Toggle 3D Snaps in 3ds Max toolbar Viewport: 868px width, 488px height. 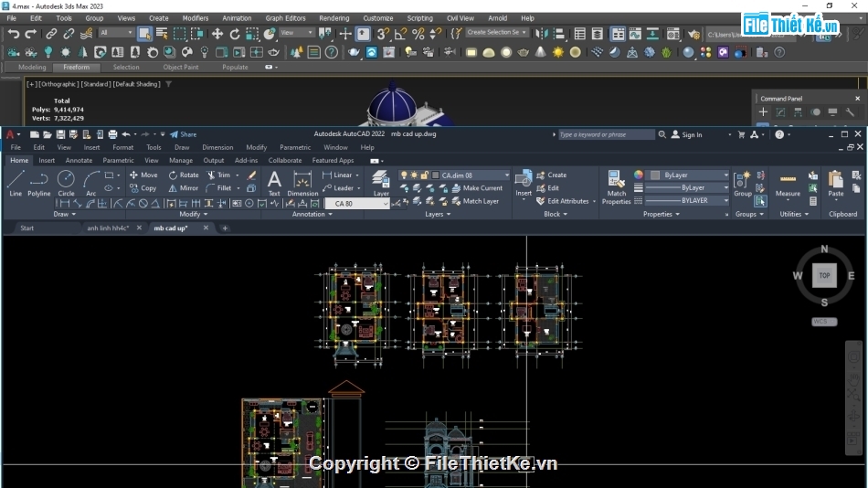pyautogui.click(x=382, y=34)
